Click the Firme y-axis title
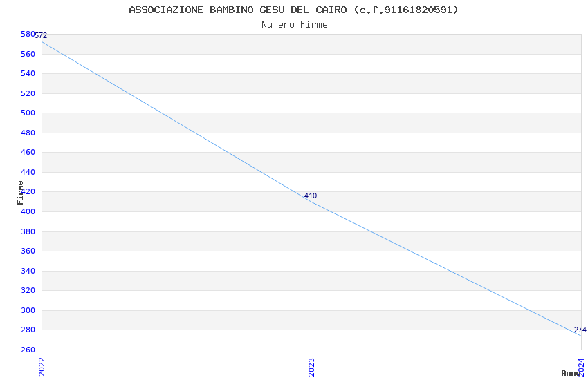The height and width of the screenshot is (380, 588). tap(20, 193)
